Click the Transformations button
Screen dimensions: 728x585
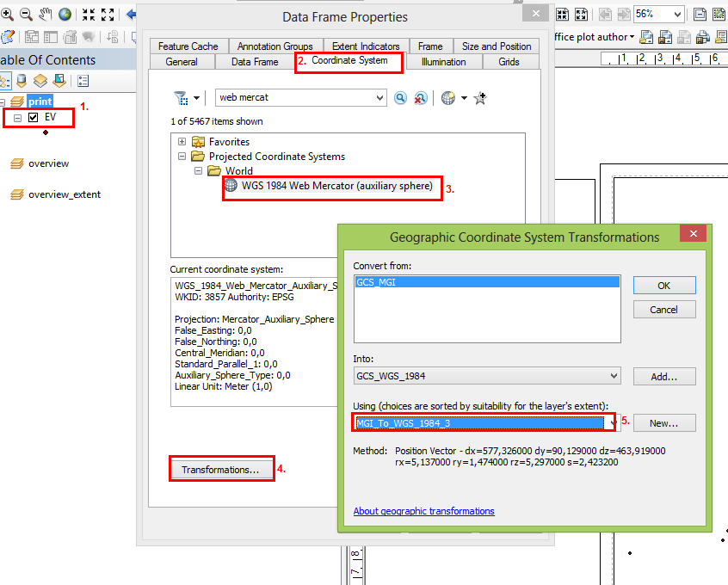coord(222,468)
